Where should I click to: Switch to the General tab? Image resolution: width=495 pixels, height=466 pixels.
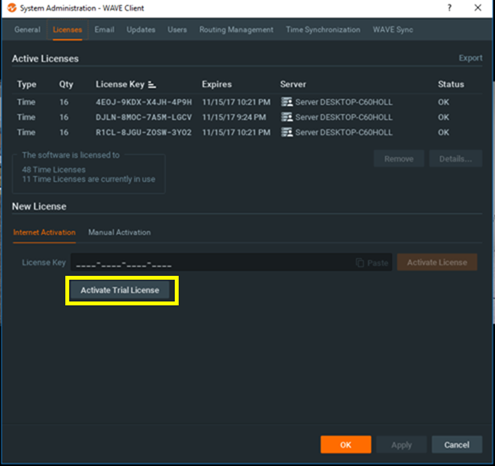[27, 30]
